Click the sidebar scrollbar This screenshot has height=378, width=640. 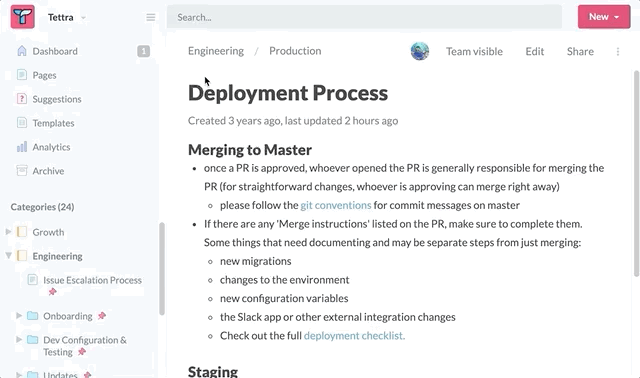(x=162, y=269)
